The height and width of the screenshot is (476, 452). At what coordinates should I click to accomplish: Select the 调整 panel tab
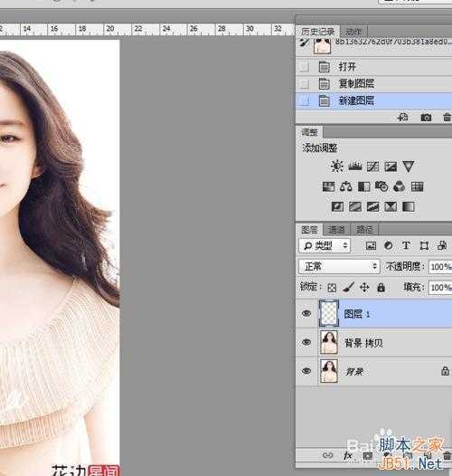pos(310,132)
